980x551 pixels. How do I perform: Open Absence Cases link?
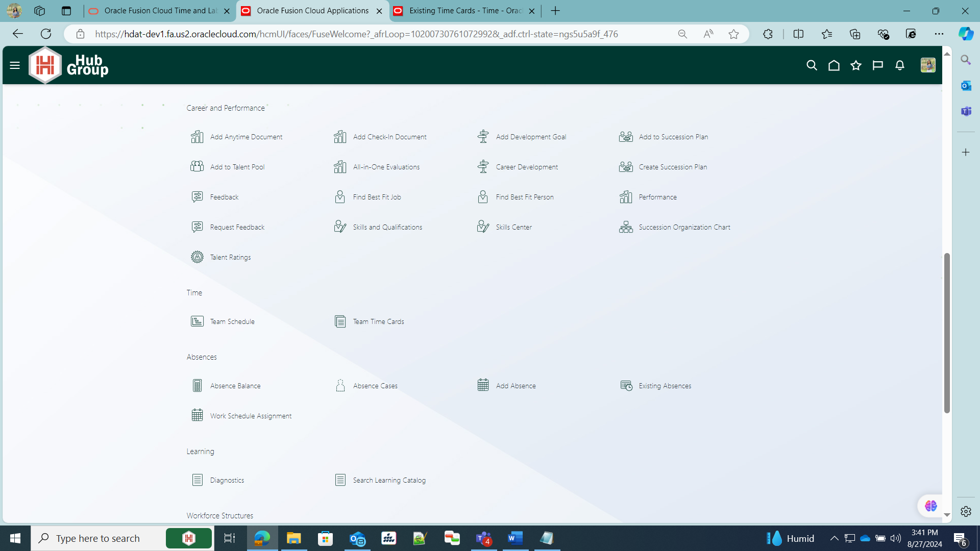click(x=375, y=386)
